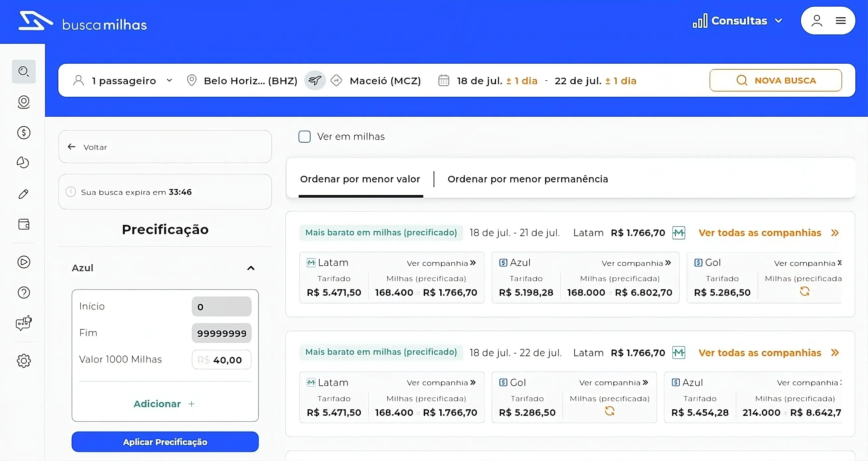Click Aplicar Precificação button
The height and width of the screenshot is (461, 868).
(165, 442)
